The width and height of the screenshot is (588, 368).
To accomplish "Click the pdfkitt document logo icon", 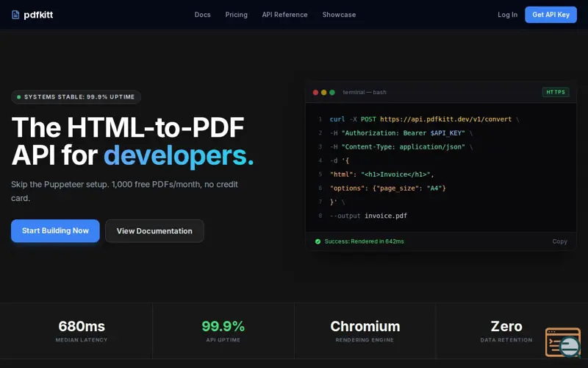I will tap(15, 15).
